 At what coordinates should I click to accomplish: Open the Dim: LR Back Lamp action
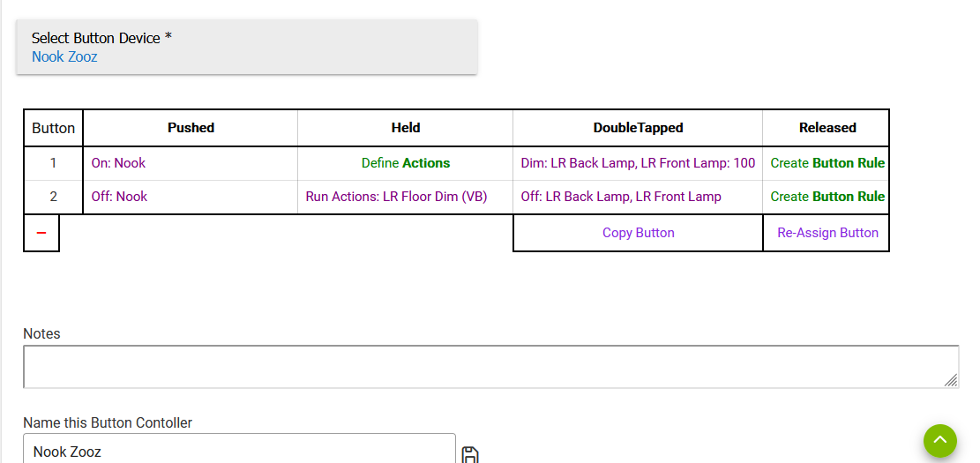(638, 163)
